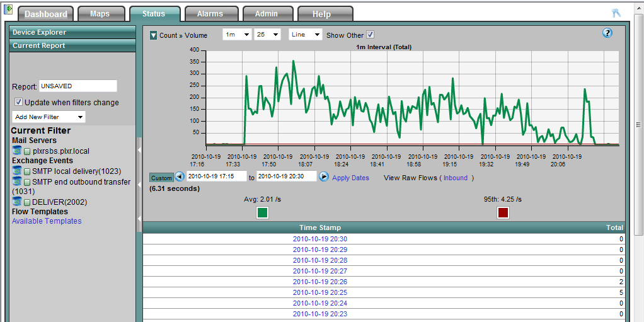Image resolution: width=644 pixels, height=322 pixels.
Task: Open the 25 results count dropdown
Action: pyautogui.click(x=267, y=35)
